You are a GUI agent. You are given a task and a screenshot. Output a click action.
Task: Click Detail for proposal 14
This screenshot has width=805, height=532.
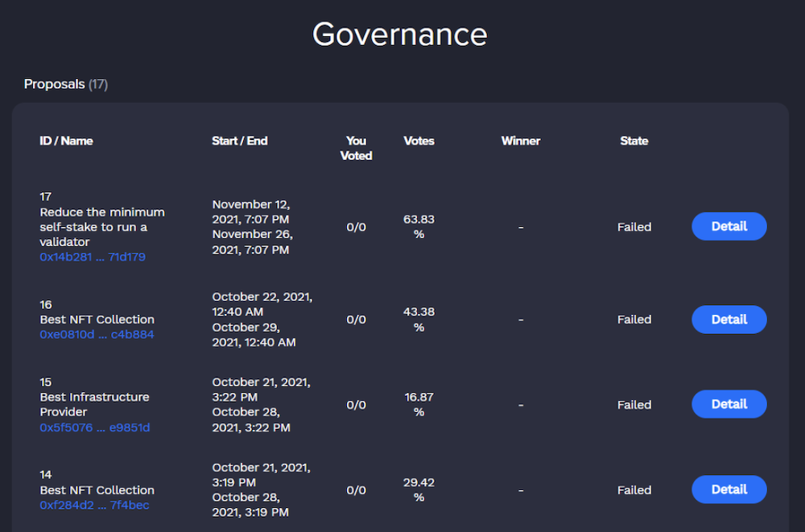tap(729, 489)
